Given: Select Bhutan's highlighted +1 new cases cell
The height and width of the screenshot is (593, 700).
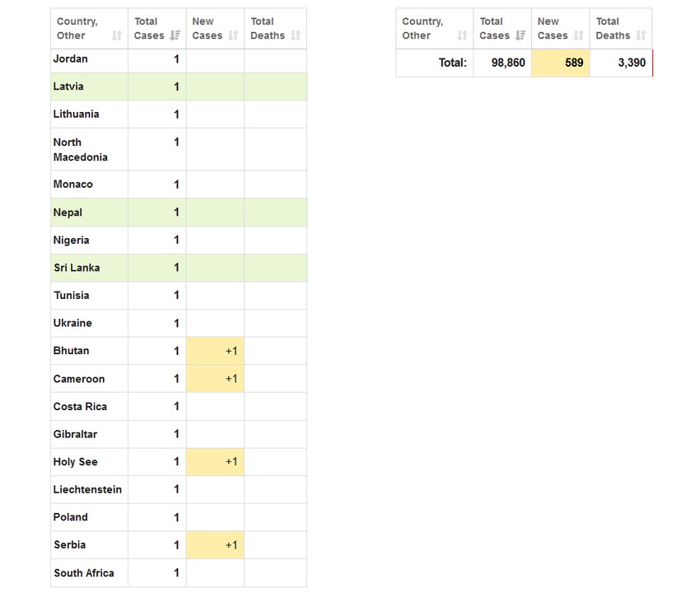Looking at the screenshot, I should tap(216, 351).
